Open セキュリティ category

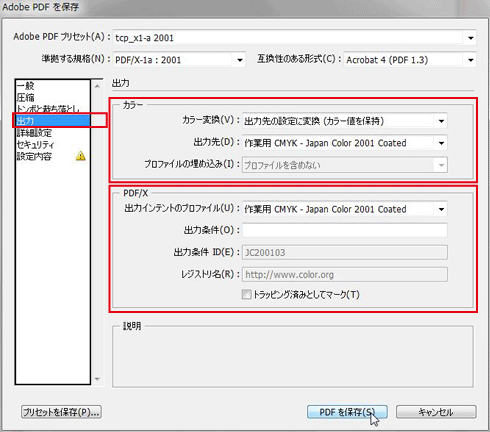click(35, 144)
